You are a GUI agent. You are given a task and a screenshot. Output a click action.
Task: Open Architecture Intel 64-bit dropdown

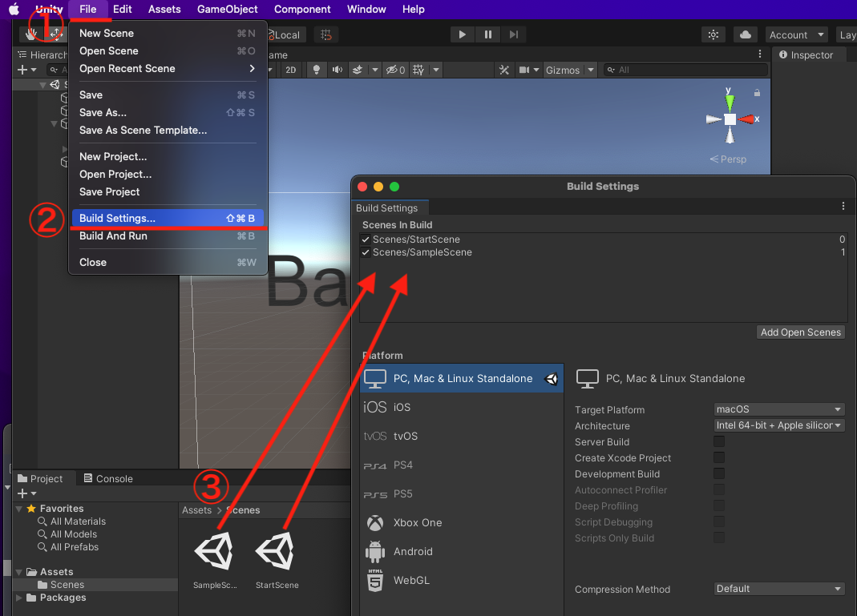coord(779,425)
